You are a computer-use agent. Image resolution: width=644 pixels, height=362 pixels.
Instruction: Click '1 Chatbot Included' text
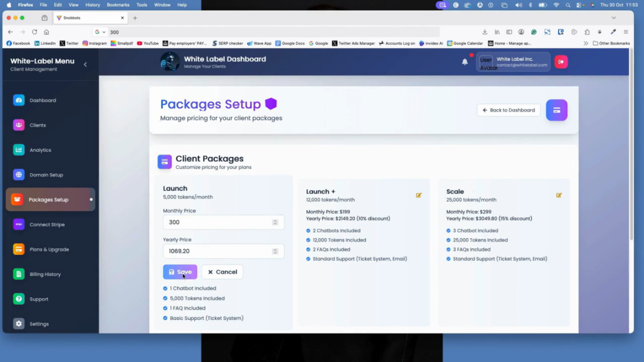[193, 289]
